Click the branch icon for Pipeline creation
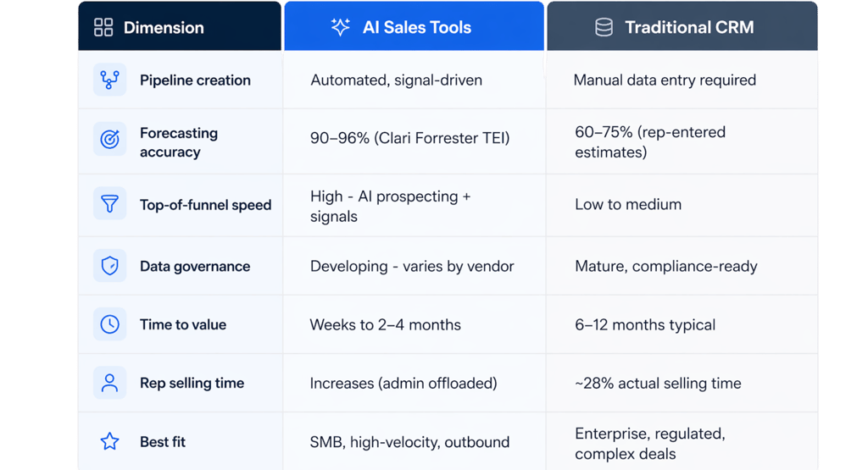The width and height of the screenshot is (868, 470). tap(109, 80)
